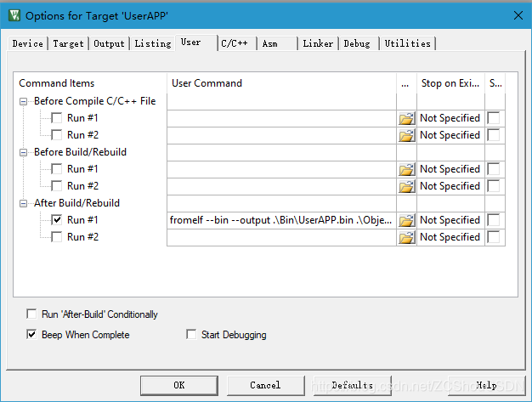
Task: Click User Command field for After Build Run #2
Action: (x=281, y=237)
